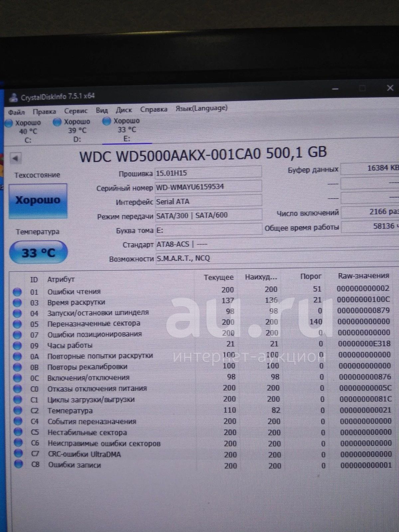Click status icon for attribute 09 Часы работы
399x532 pixels.
click(17, 345)
